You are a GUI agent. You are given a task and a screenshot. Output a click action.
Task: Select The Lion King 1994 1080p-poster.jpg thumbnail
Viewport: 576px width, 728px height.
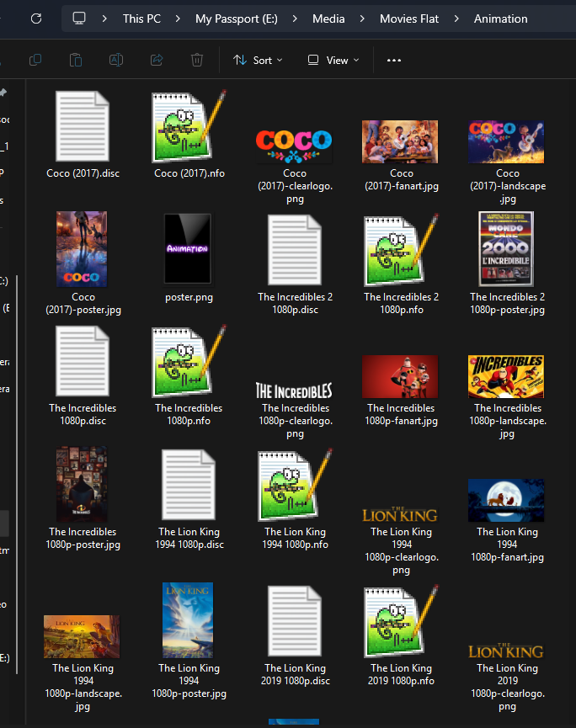click(188, 620)
